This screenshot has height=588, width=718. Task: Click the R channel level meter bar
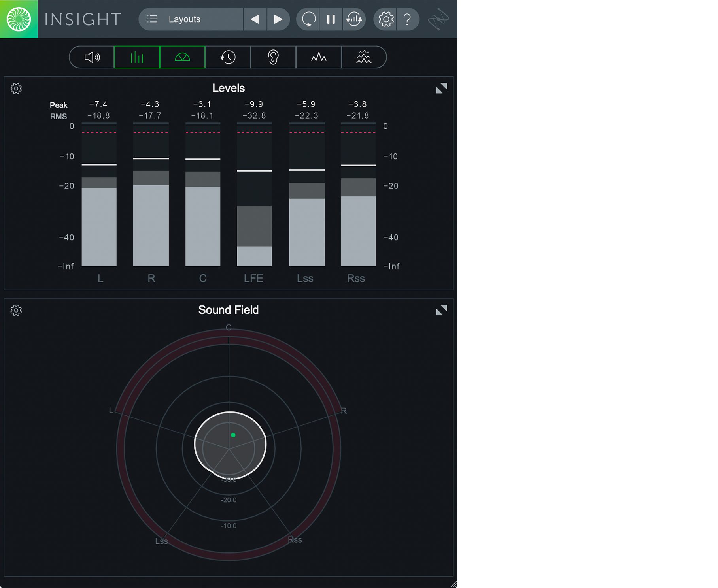tap(151, 194)
